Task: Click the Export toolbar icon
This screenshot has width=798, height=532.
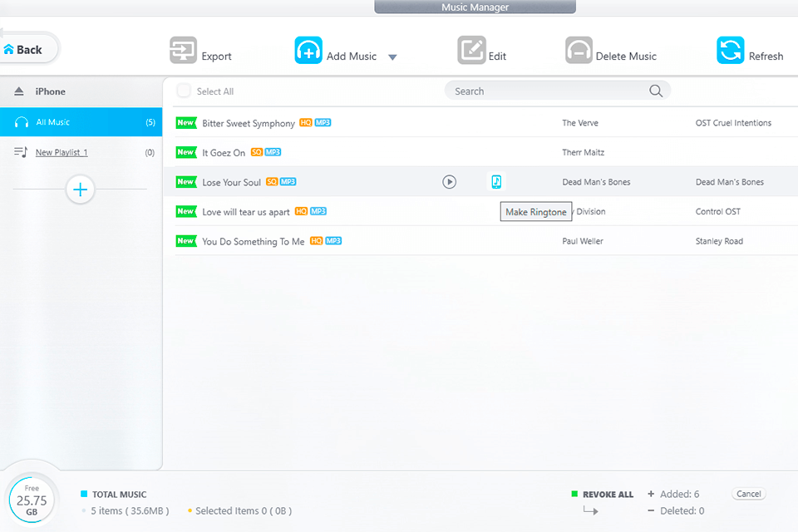Action: coord(183,51)
